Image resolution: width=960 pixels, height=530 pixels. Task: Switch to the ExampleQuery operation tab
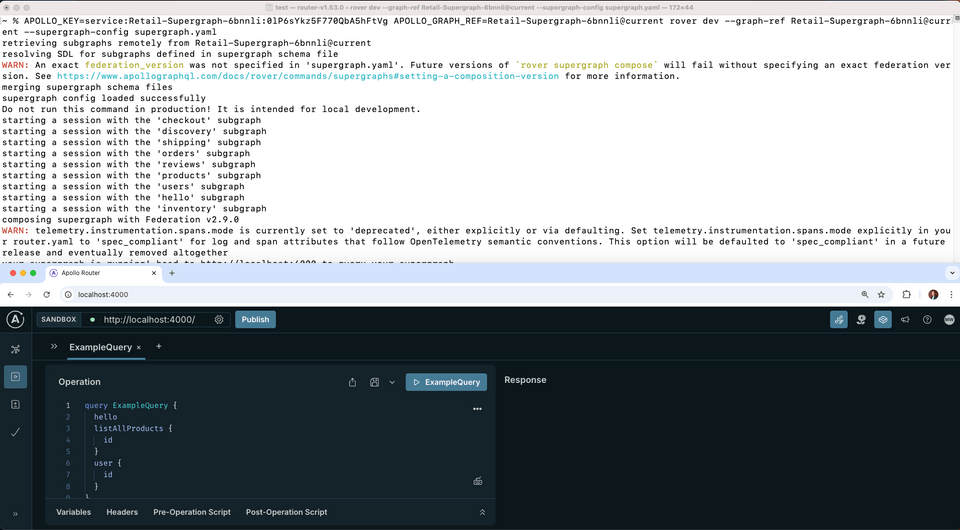100,347
